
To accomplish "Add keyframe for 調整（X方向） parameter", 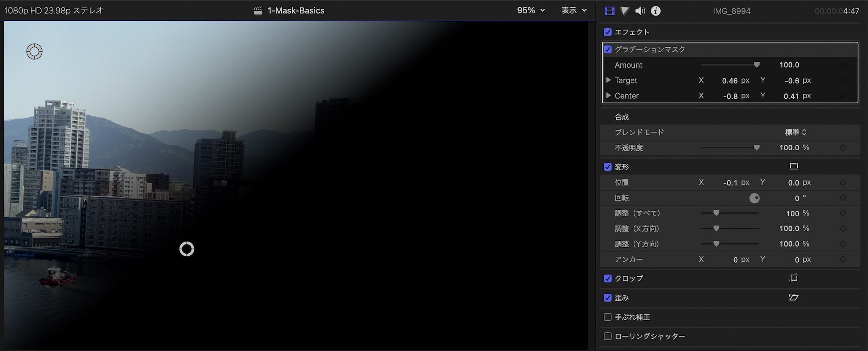I will (x=843, y=228).
